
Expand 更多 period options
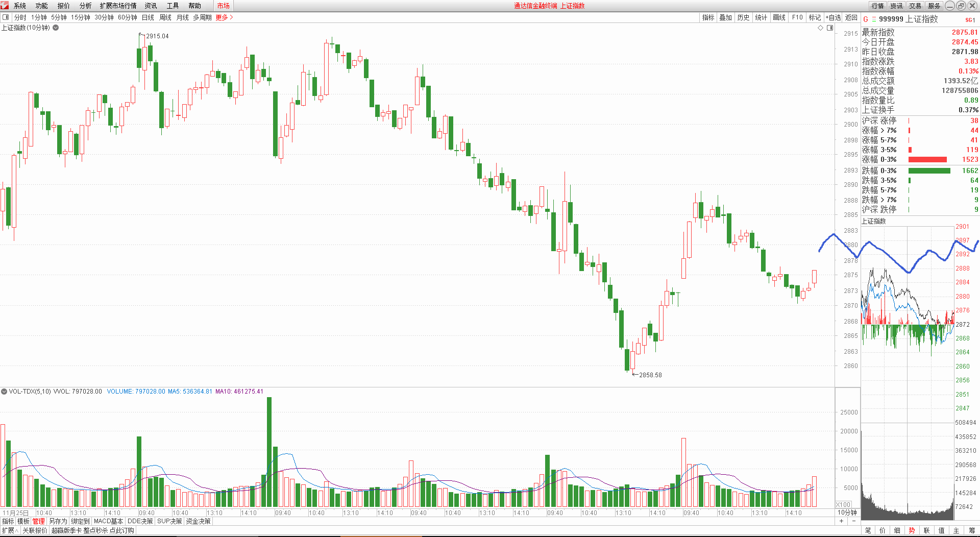pyautogui.click(x=224, y=17)
